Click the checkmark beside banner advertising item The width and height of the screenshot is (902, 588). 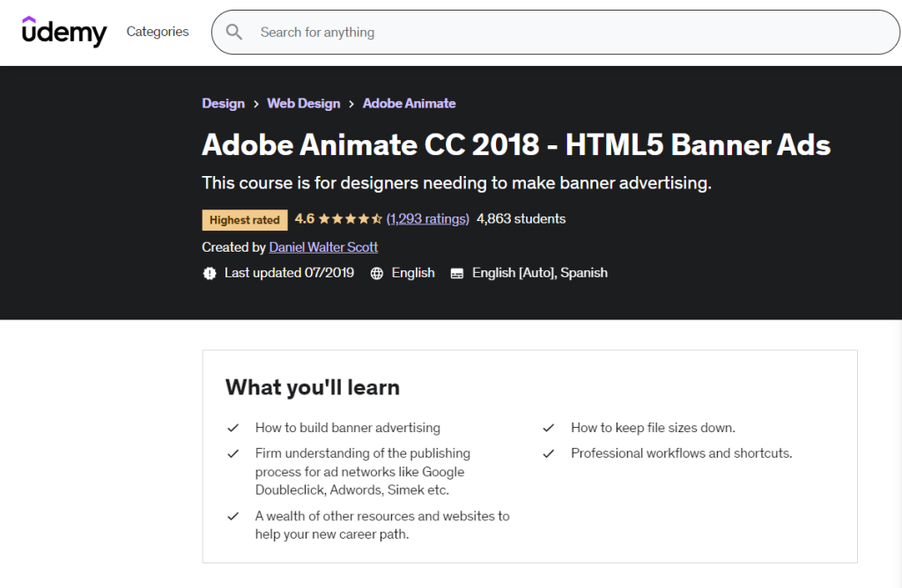pyautogui.click(x=233, y=428)
